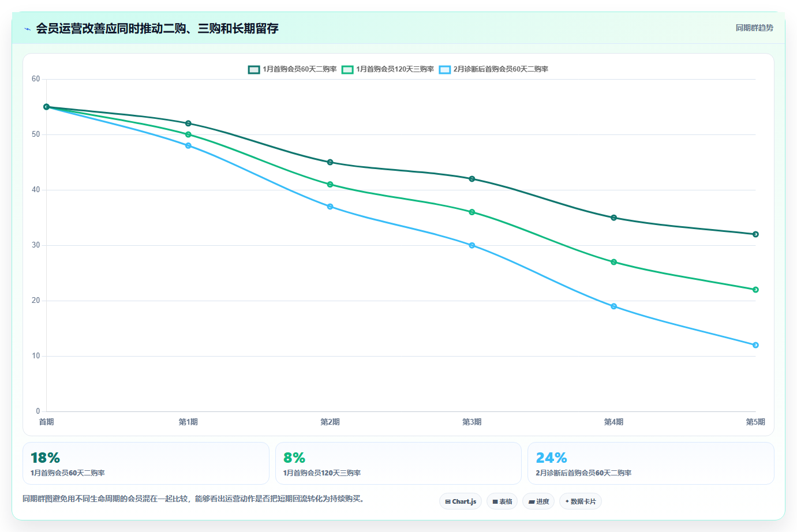Click dark green data point at 第3期

point(472,179)
